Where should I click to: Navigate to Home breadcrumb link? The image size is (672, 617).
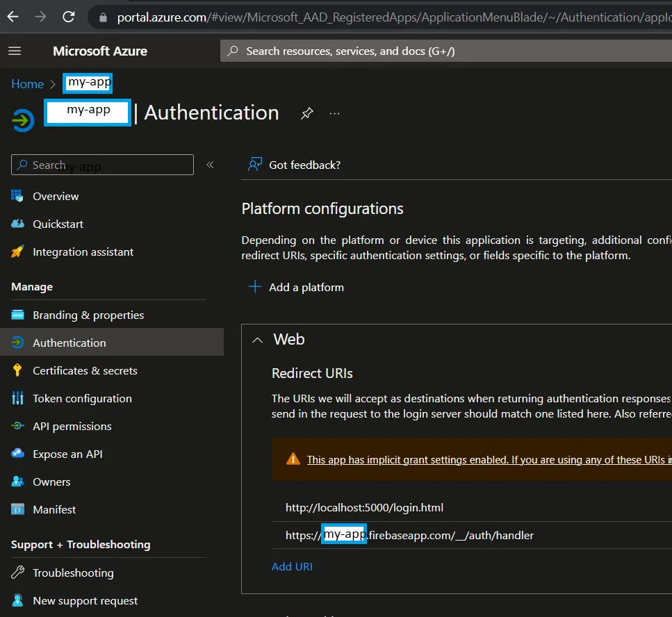[27, 84]
